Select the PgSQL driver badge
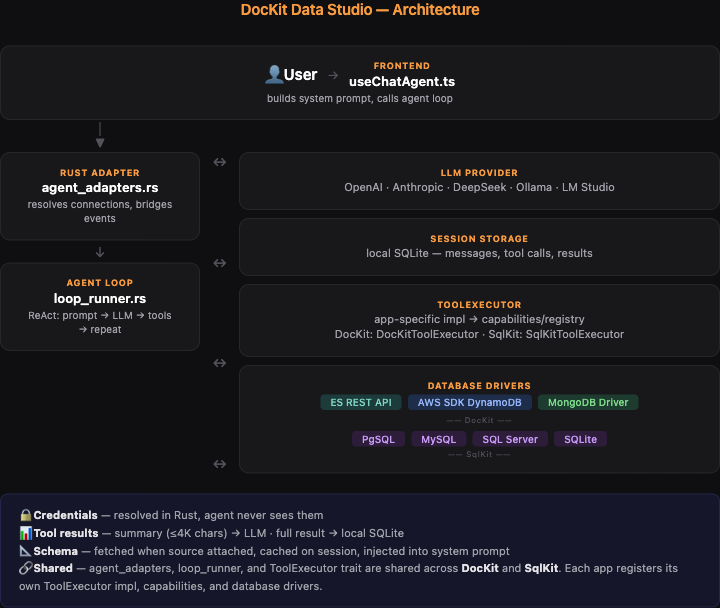The width and height of the screenshot is (720, 608). [378, 439]
